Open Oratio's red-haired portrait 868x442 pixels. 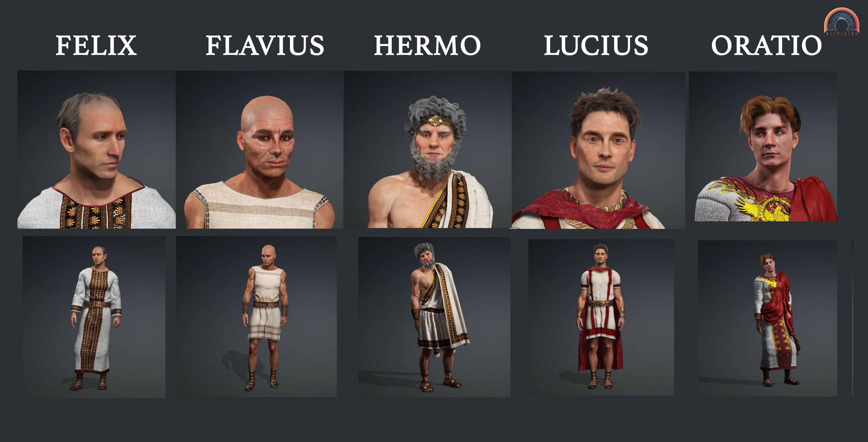tap(763, 146)
